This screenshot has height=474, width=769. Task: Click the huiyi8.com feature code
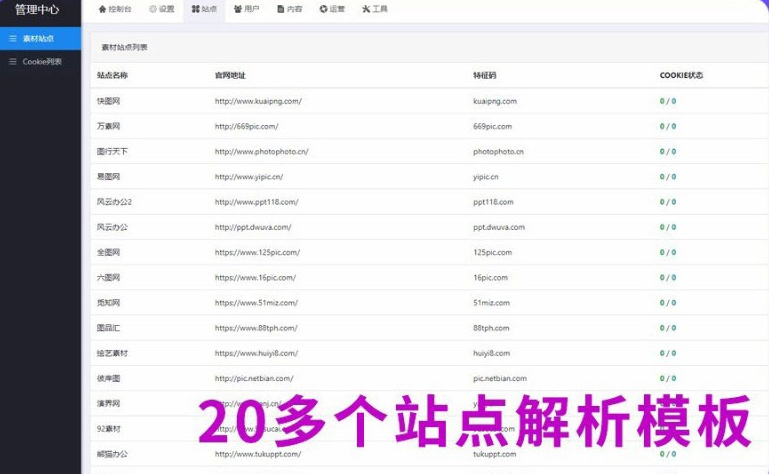[491, 353]
